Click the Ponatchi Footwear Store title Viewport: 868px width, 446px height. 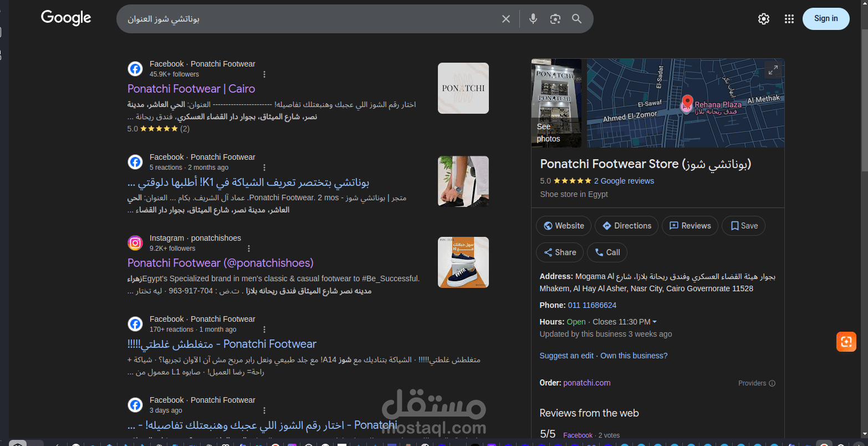pyautogui.click(x=646, y=164)
